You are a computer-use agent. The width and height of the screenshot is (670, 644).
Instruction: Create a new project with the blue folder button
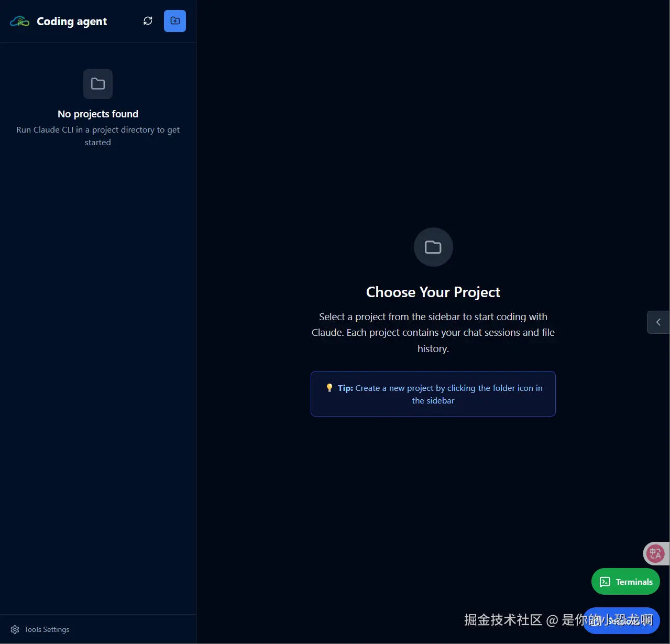(175, 21)
